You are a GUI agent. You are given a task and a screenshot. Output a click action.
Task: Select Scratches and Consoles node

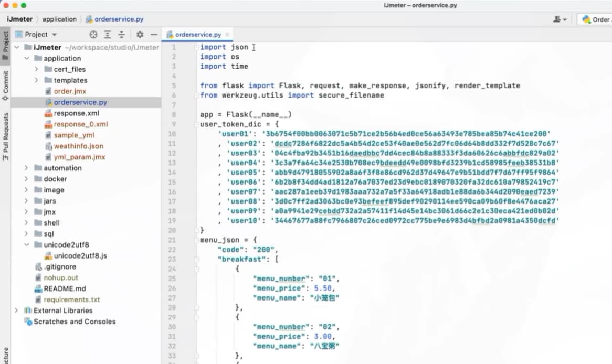(75, 321)
